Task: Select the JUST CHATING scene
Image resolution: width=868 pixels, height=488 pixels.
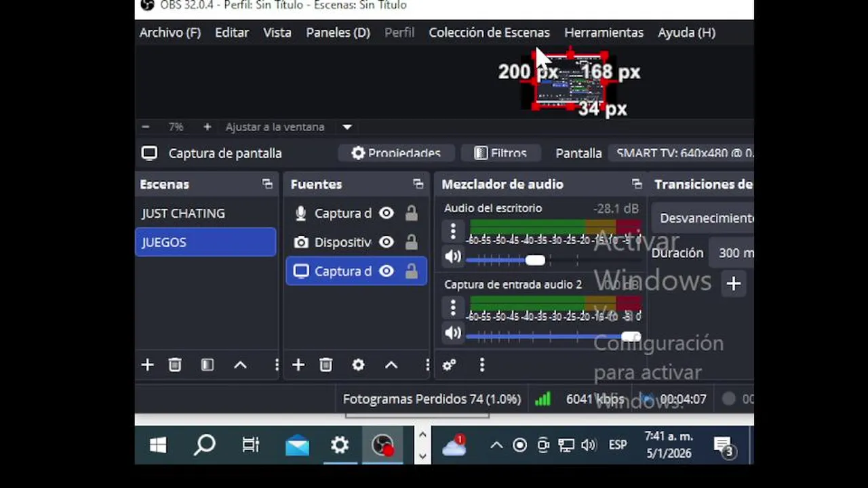Action: (x=205, y=213)
